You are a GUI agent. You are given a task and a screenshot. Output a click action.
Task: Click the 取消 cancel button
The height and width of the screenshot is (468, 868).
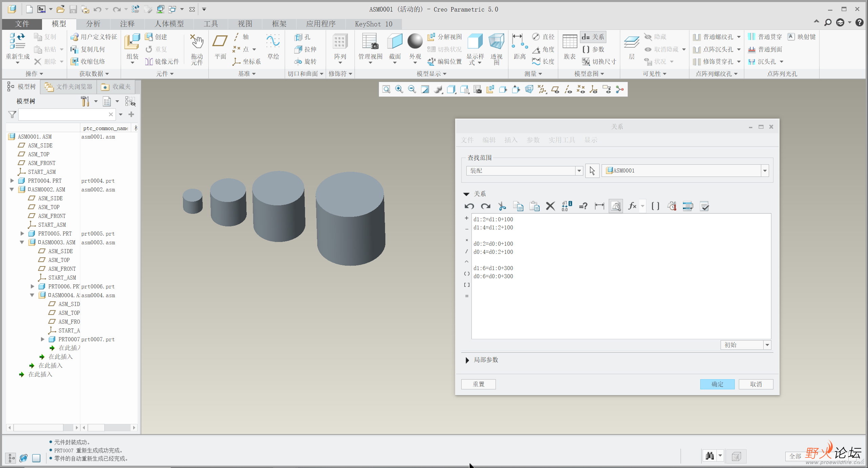[x=756, y=384]
